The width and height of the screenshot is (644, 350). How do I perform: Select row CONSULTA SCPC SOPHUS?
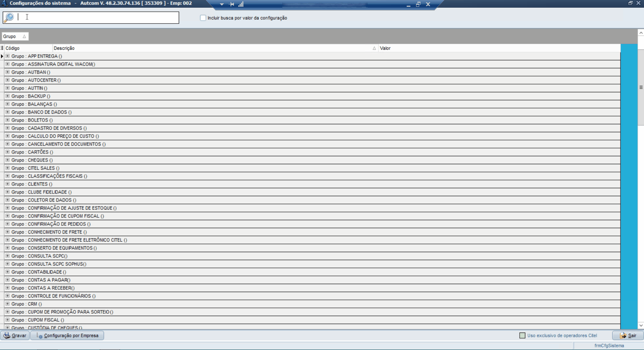click(313, 264)
